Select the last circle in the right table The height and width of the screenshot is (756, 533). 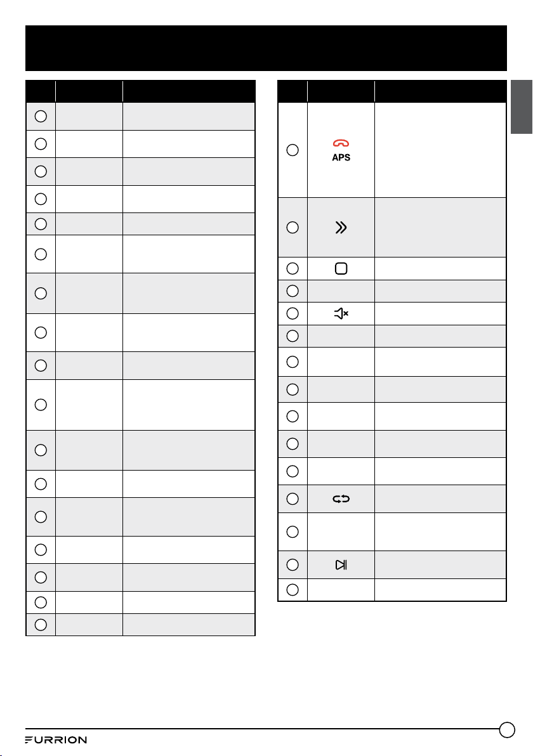pyautogui.click(x=293, y=590)
